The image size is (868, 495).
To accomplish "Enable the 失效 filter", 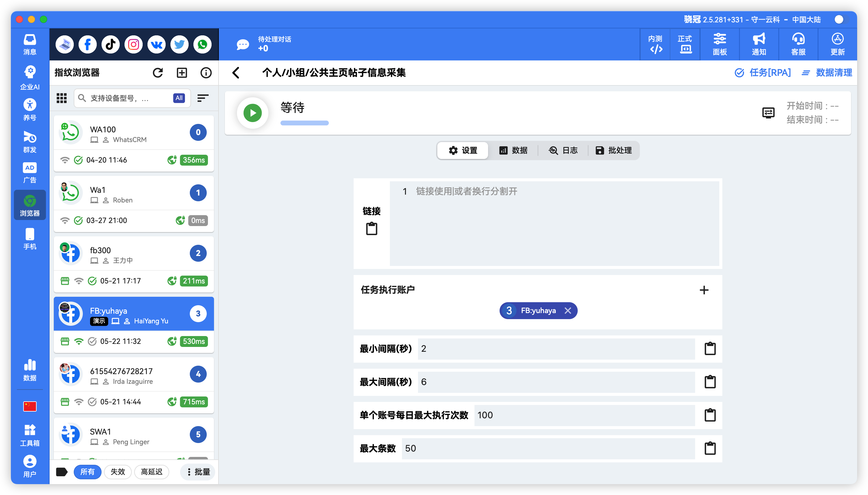I will tap(118, 472).
